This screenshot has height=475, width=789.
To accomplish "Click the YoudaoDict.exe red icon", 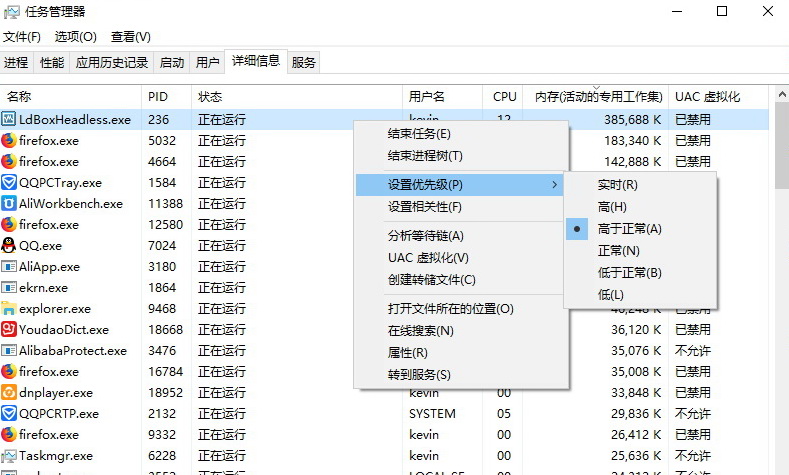I will click(9, 330).
